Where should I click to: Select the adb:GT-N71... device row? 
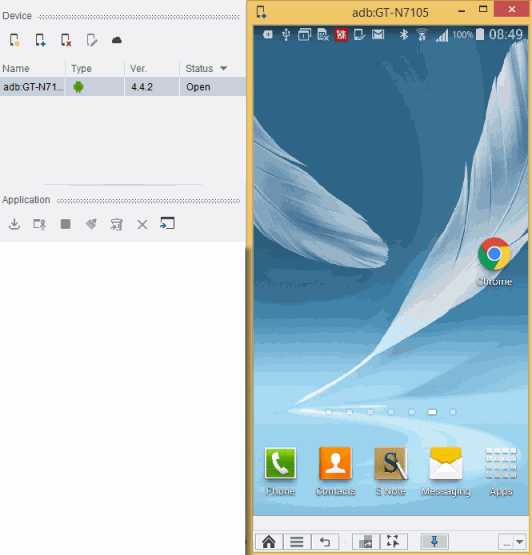pyautogui.click(x=122, y=87)
